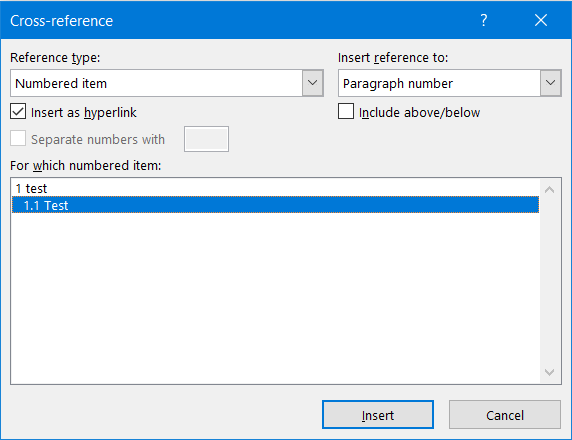Screen dimensions: 572x440
Task: Click the list scroll up arrow
Action: pos(550,190)
